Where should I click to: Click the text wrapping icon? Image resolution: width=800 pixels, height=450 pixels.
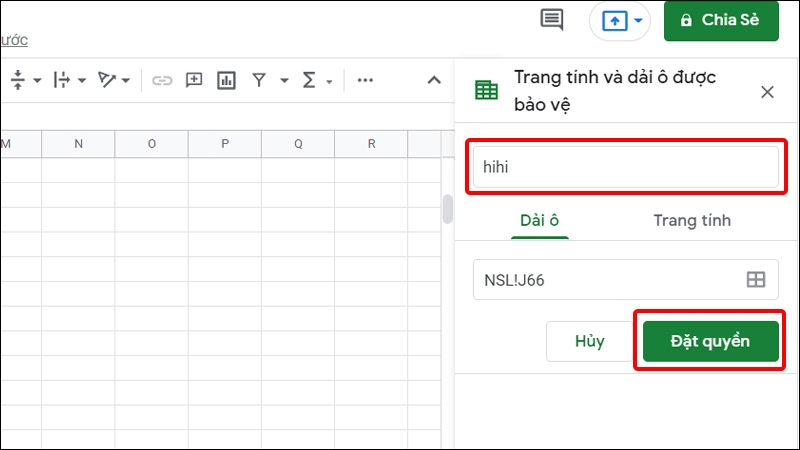[x=62, y=80]
